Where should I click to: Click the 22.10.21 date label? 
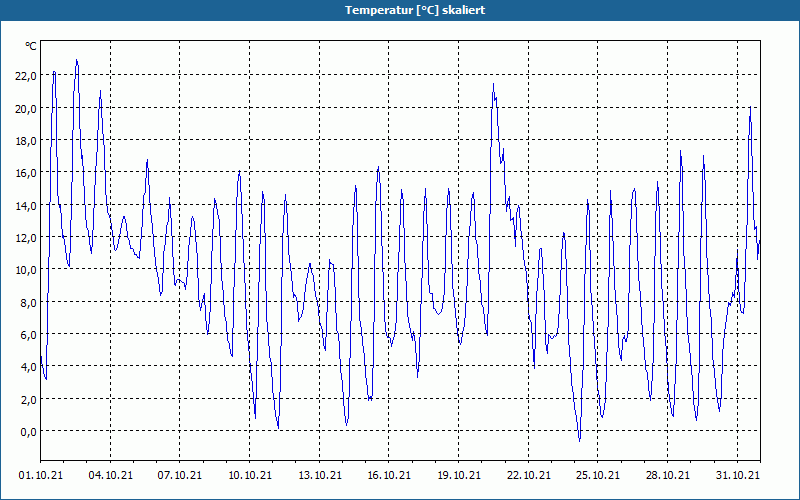529,475
